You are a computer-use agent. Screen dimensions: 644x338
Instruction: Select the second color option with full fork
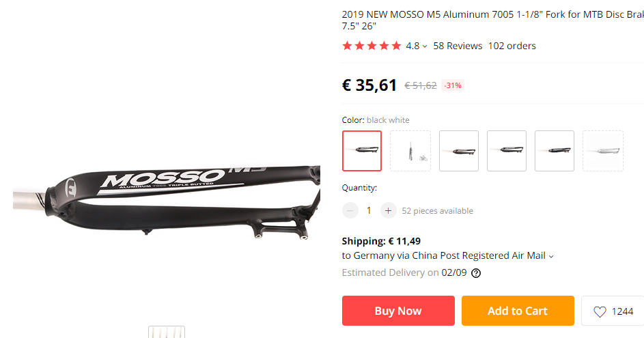410,151
